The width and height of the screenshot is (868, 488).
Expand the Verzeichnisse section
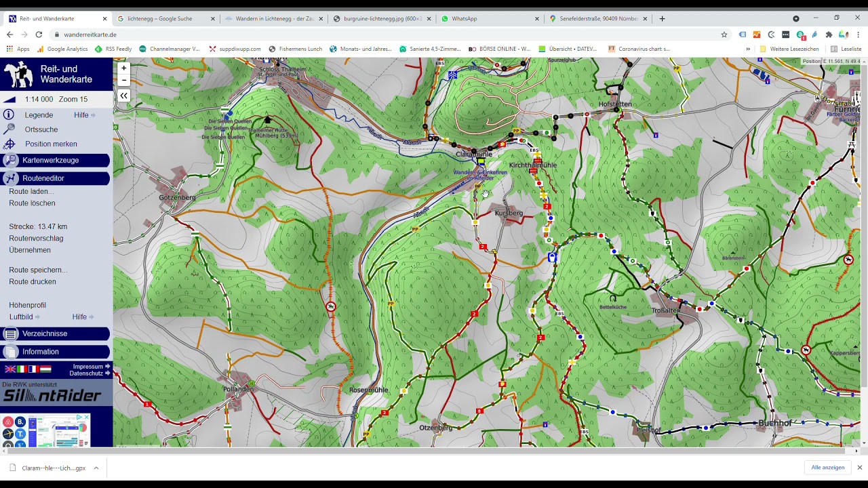click(x=55, y=333)
